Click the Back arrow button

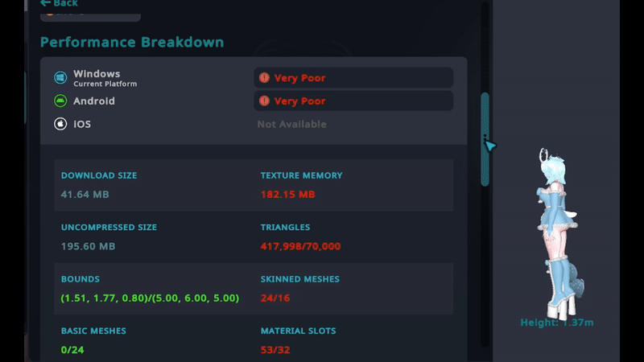click(x=58, y=4)
